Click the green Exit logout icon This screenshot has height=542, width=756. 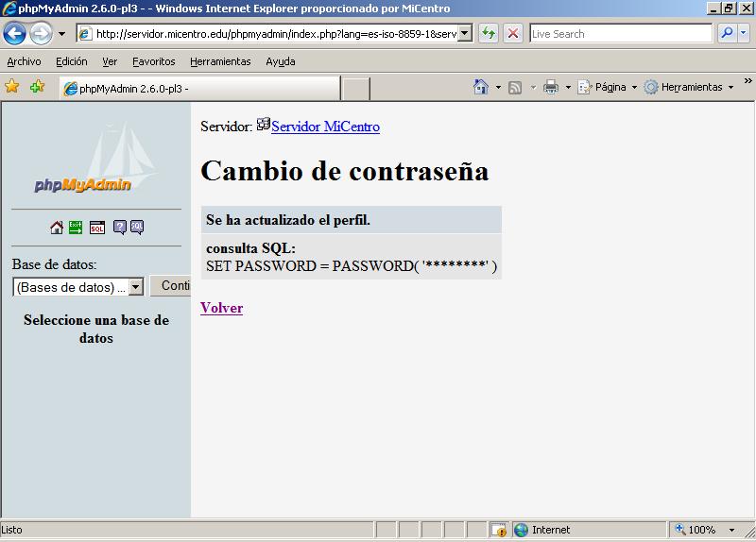76,228
